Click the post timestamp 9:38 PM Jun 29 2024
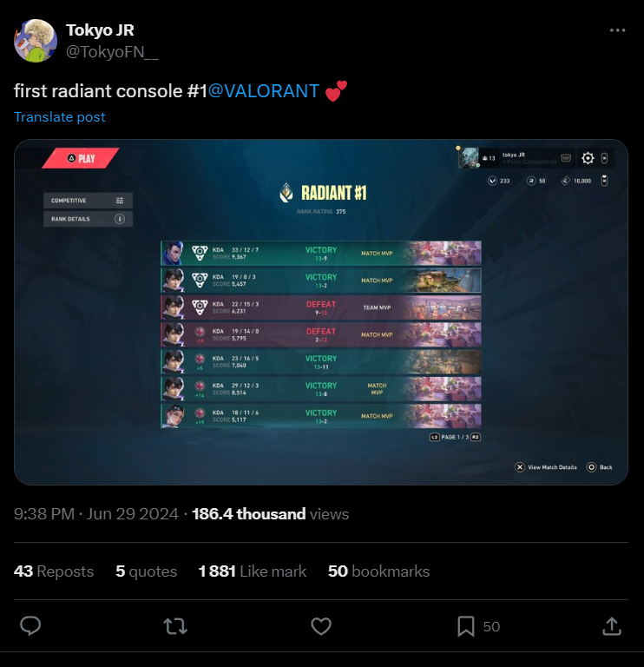The width and height of the screenshot is (644, 667). coord(96,514)
